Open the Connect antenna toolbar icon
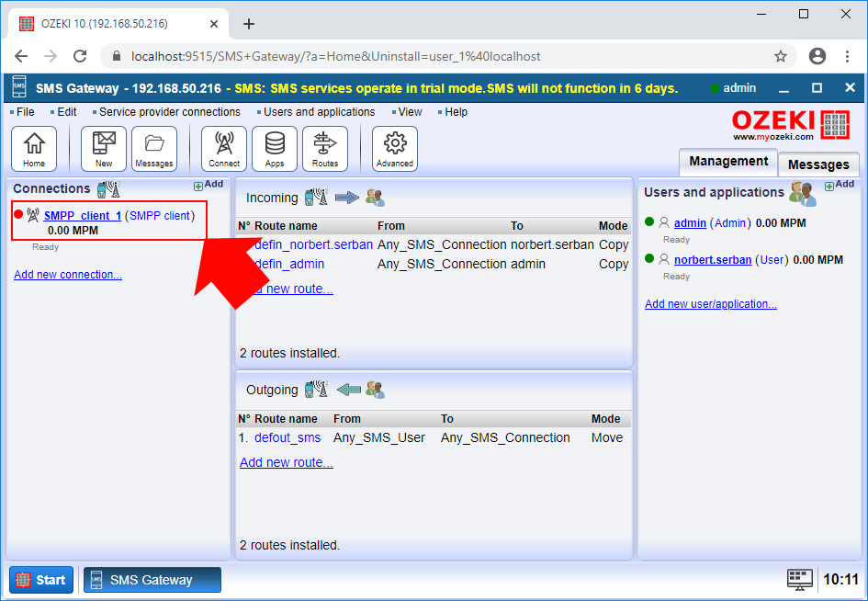The height and width of the screenshot is (601, 868). point(223,149)
